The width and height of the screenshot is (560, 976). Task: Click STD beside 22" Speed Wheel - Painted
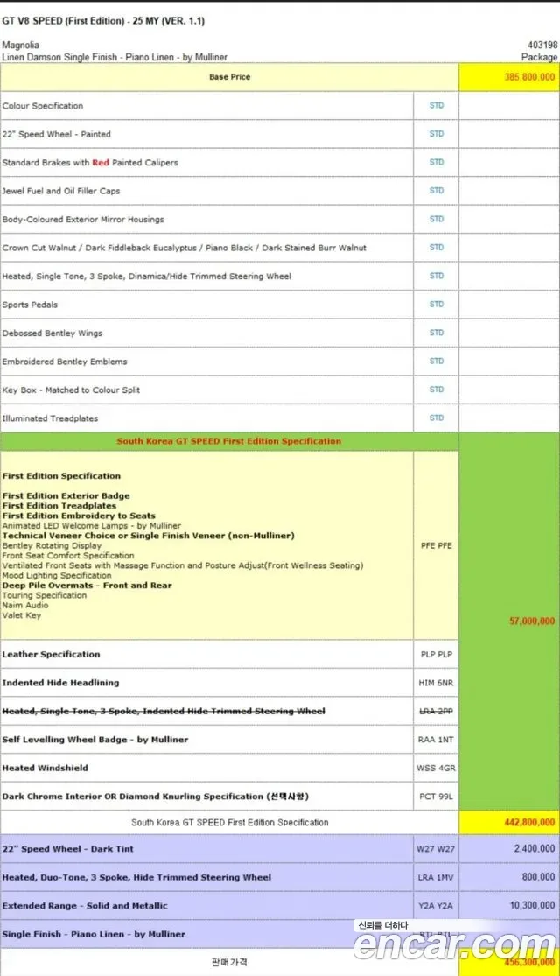pos(436,134)
